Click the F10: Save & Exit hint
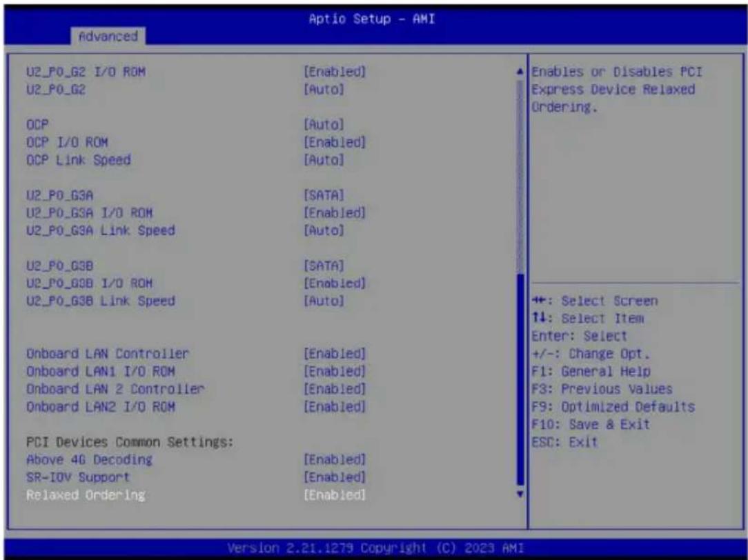This screenshot has height=560, width=748. coord(591,425)
